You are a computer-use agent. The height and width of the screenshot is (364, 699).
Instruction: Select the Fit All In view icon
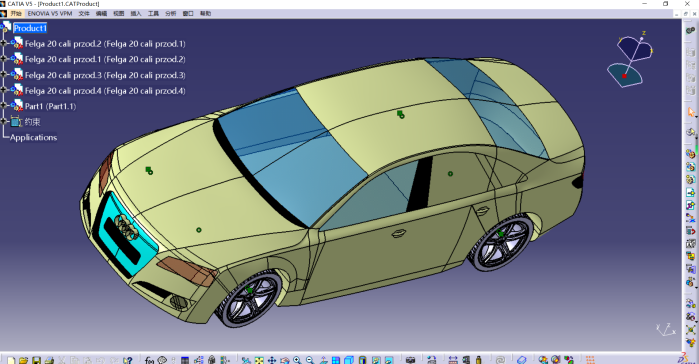point(259,360)
